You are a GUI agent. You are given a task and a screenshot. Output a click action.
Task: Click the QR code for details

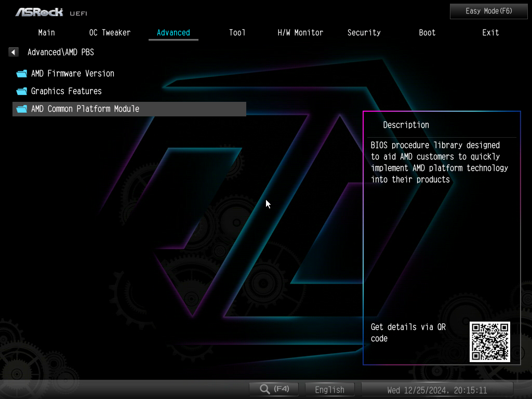click(x=489, y=342)
